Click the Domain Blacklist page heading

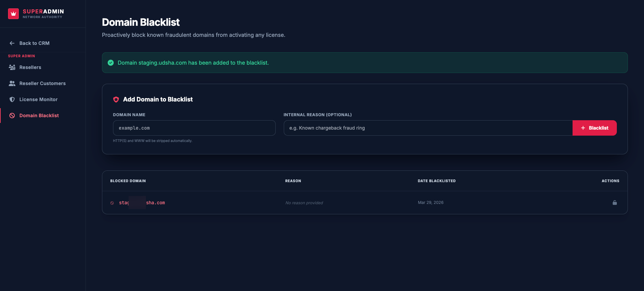coord(141,22)
